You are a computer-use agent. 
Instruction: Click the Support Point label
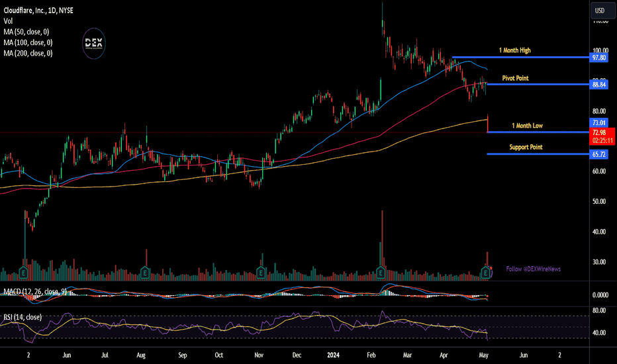pos(526,147)
